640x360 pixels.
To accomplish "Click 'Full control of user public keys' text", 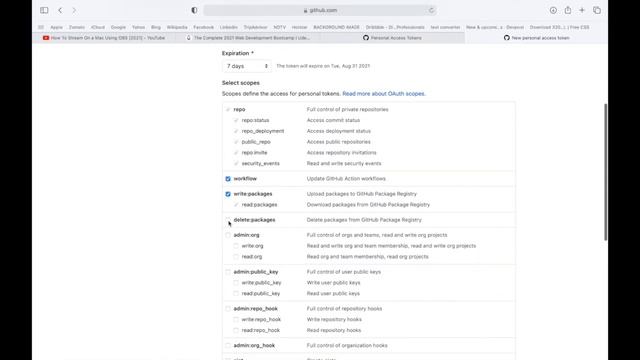I will pyautogui.click(x=344, y=272).
